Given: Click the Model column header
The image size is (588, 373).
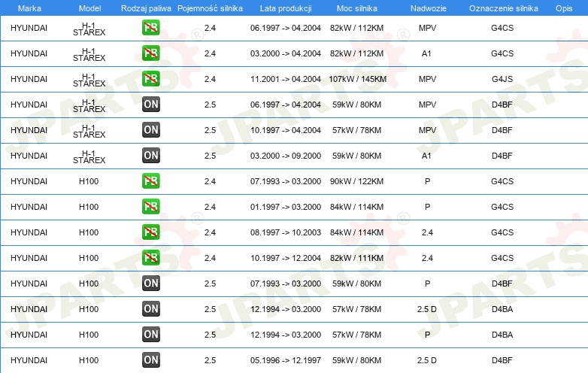Looking at the screenshot, I should point(90,8).
